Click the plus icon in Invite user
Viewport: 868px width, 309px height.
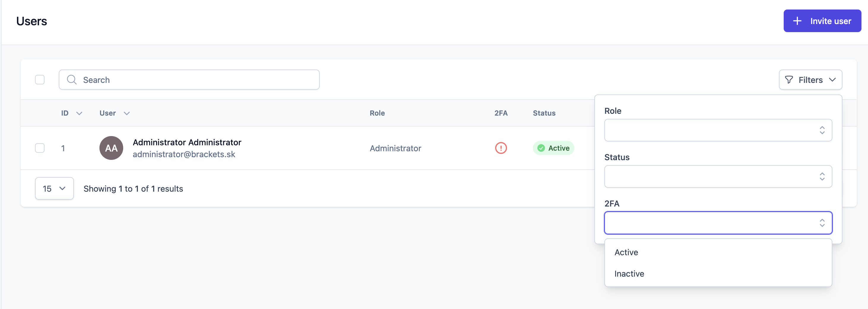pos(797,21)
